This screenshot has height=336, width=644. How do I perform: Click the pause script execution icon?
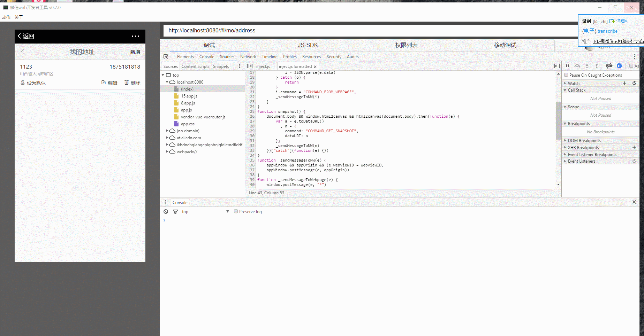[x=567, y=66]
